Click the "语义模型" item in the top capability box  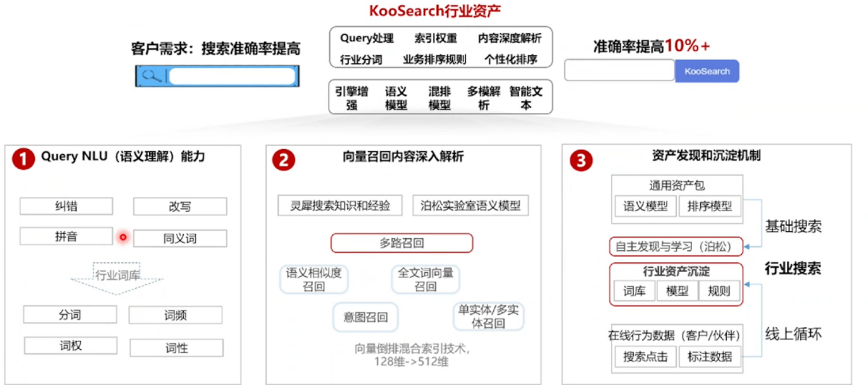[x=397, y=98]
